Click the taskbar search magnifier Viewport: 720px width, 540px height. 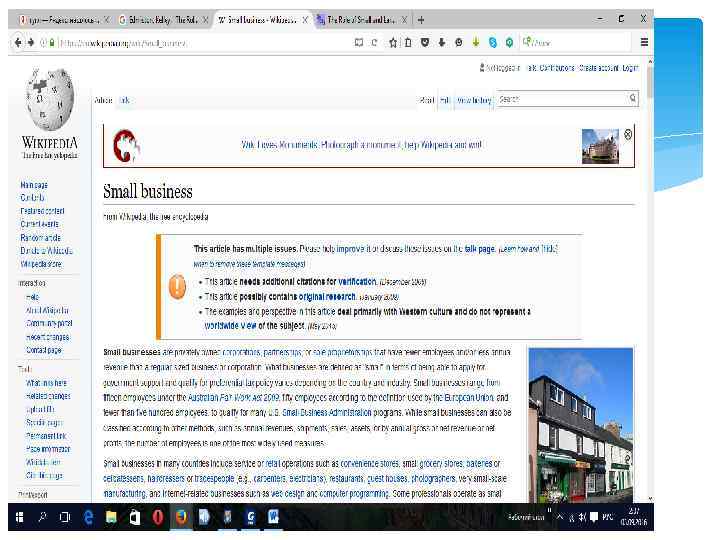click(x=43, y=518)
